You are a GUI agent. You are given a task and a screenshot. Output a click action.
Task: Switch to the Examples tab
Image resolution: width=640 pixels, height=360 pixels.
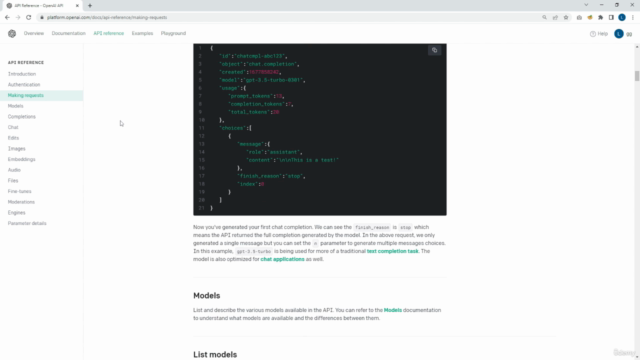[x=142, y=33]
